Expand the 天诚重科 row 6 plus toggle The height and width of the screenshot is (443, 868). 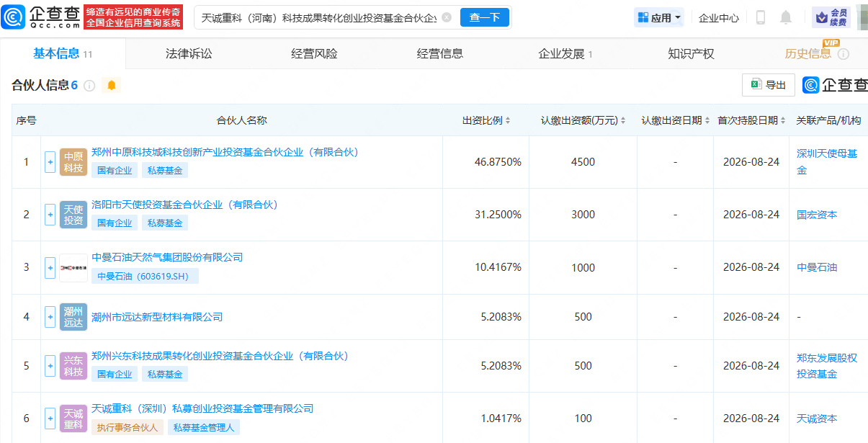point(50,418)
